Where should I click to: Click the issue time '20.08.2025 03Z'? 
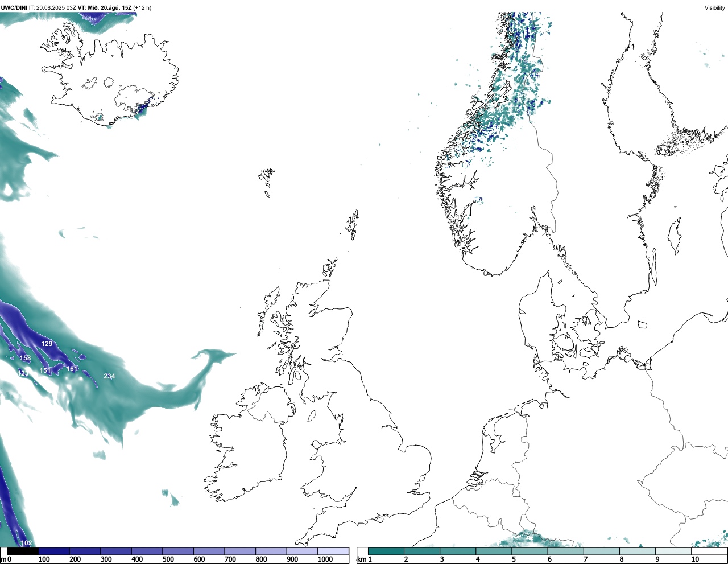point(56,7)
